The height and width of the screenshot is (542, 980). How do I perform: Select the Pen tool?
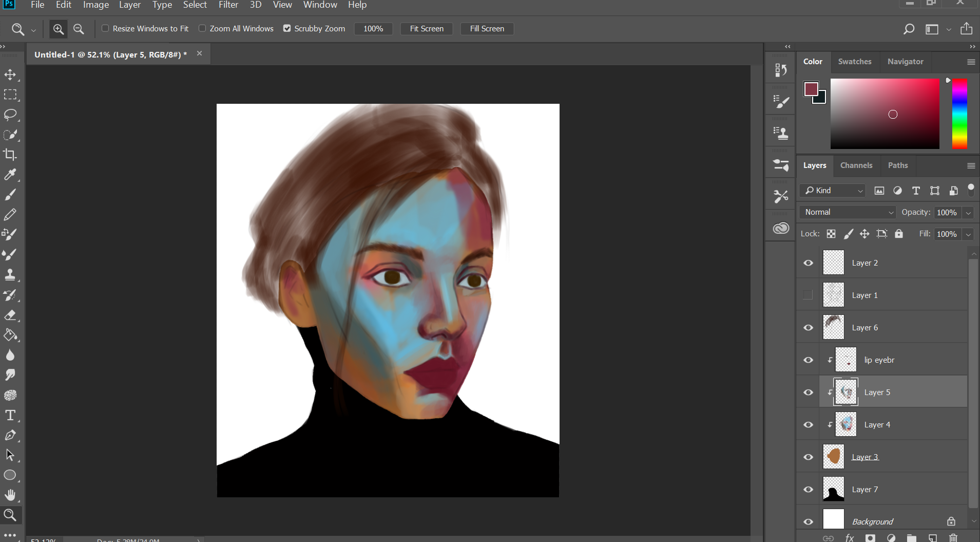click(x=10, y=435)
